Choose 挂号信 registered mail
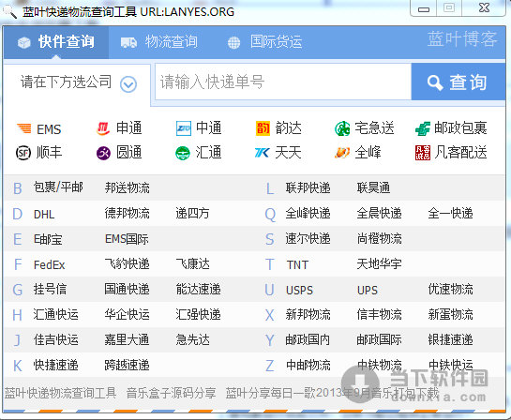The width and height of the screenshot is (511, 420). click(x=50, y=290)
